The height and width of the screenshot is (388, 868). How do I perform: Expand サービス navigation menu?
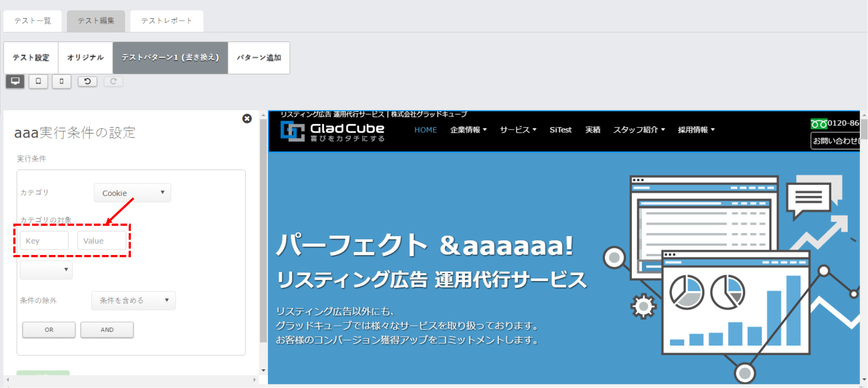coord(518,130)
